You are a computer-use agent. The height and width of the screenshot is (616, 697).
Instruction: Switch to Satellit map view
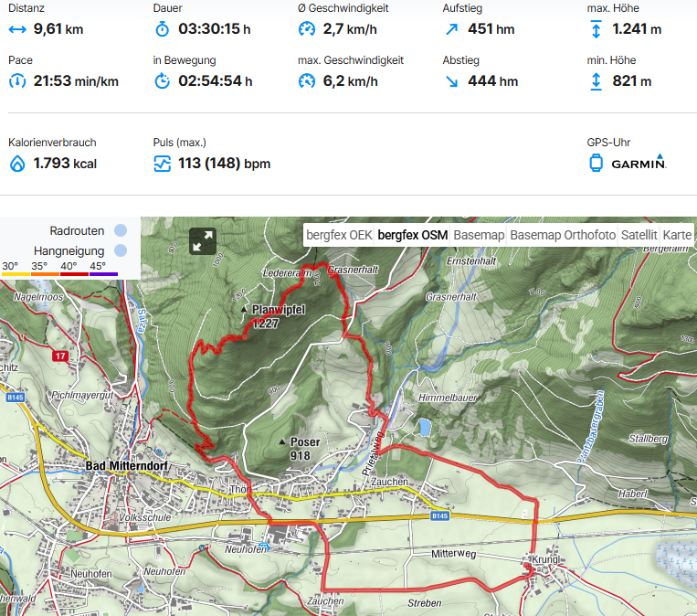pos(639,235)
